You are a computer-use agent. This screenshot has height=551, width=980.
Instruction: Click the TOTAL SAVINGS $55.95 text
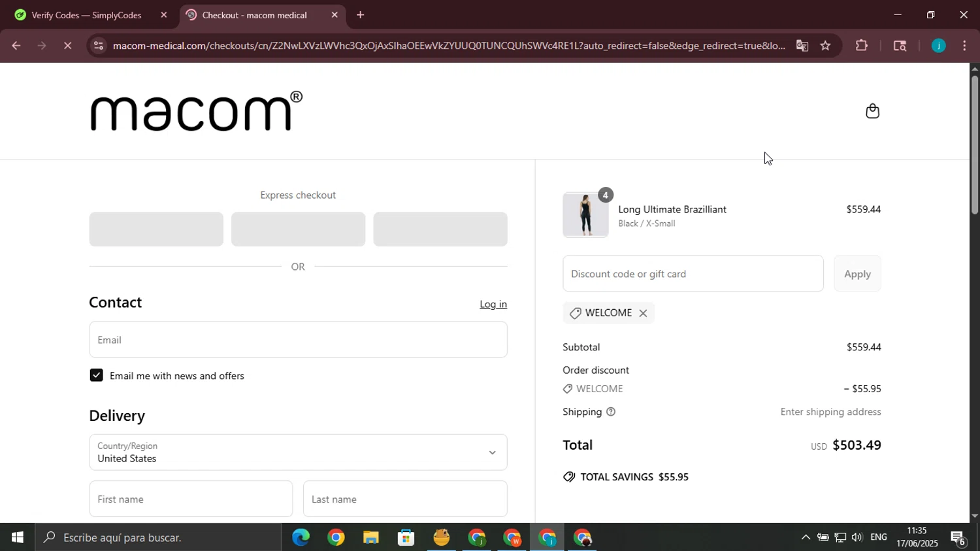pos(634,477)
